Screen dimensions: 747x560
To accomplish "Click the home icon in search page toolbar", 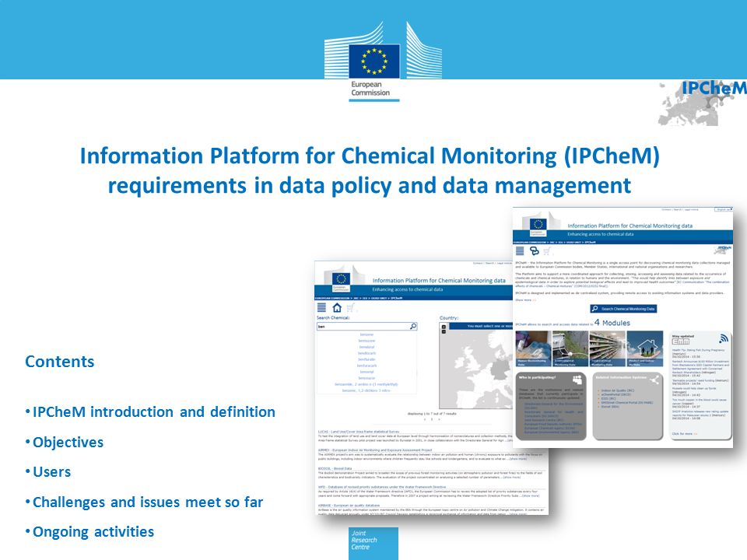I will click(x=337, y=308).
